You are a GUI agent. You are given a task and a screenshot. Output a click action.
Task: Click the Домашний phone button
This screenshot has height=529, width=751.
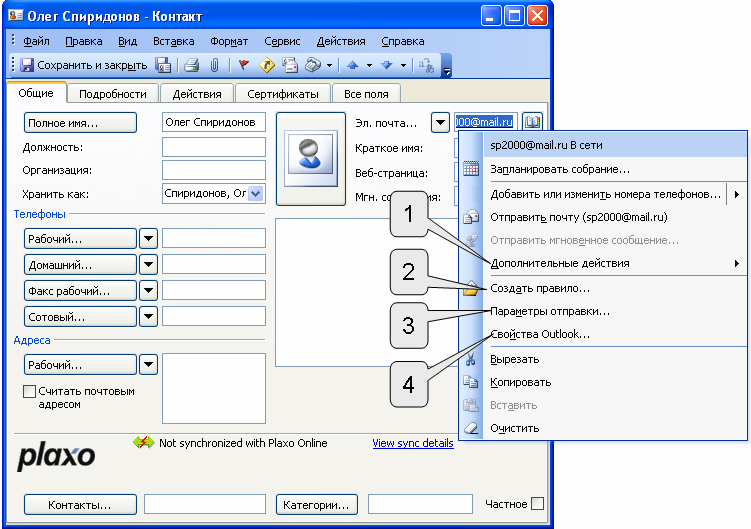coord(80,264)
